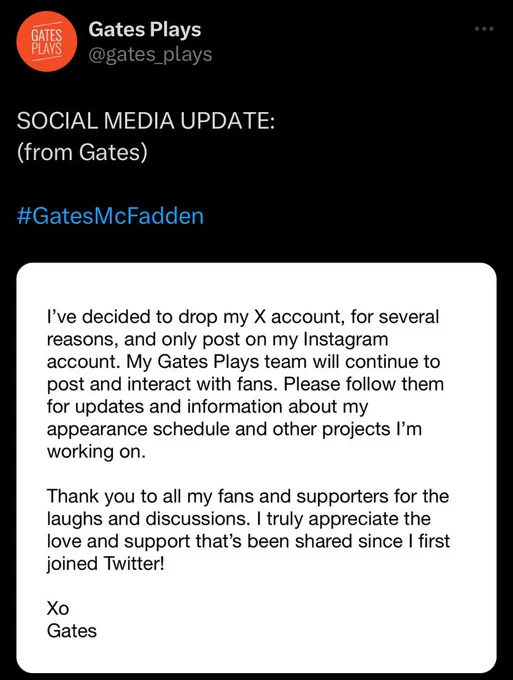Click the working on. line

pos(96,451)
